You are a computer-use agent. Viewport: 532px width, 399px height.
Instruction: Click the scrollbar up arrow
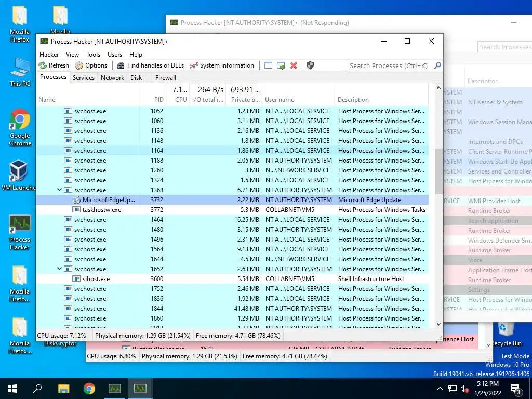pyautogui.click(x=438, y=88)
